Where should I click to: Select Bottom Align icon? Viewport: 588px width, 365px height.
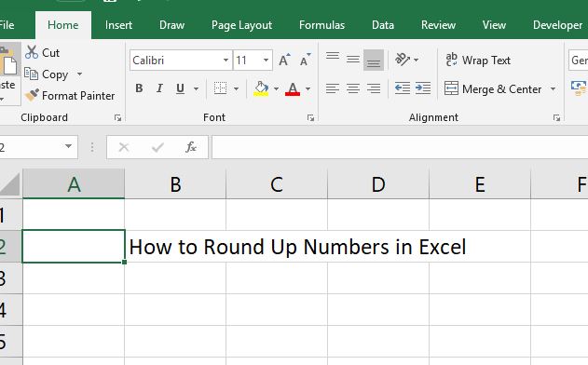[x=373, y=60]
